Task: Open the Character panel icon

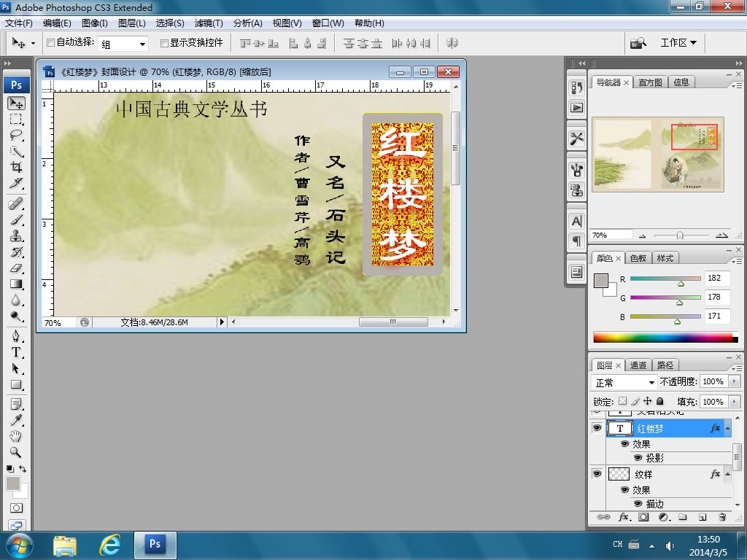Action: click(x=576, y=222)
